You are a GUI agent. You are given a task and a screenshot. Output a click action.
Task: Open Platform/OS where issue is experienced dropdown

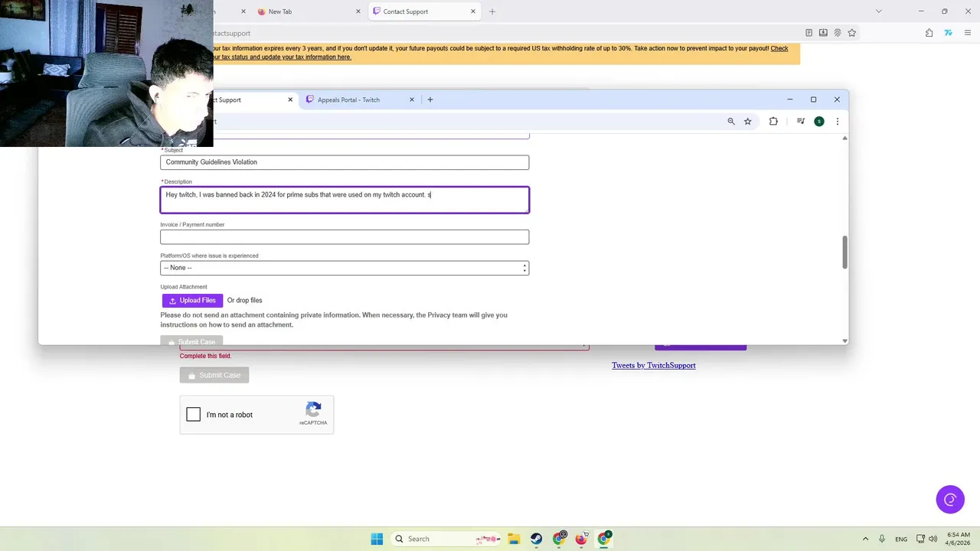(345, 268)
